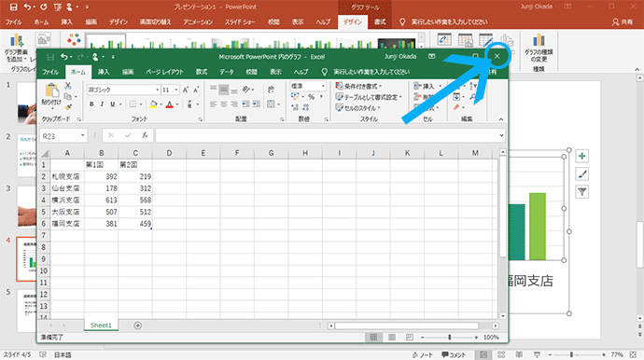Click the yellow fill color bucket swatch
The height and width of the screenshot is (360, 644).
154,104
